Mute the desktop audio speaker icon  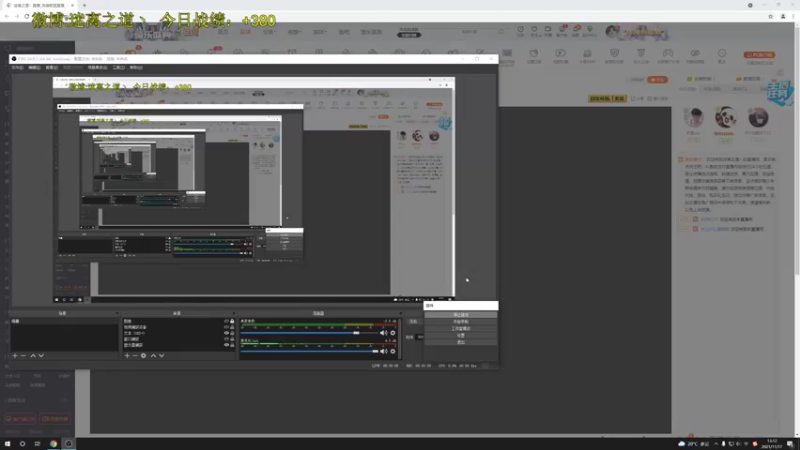pos(384,333)
